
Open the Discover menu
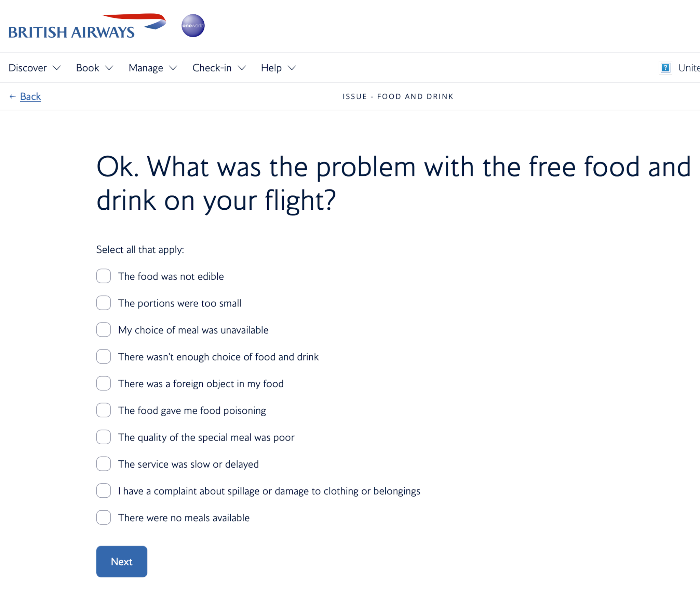point(27,68)
